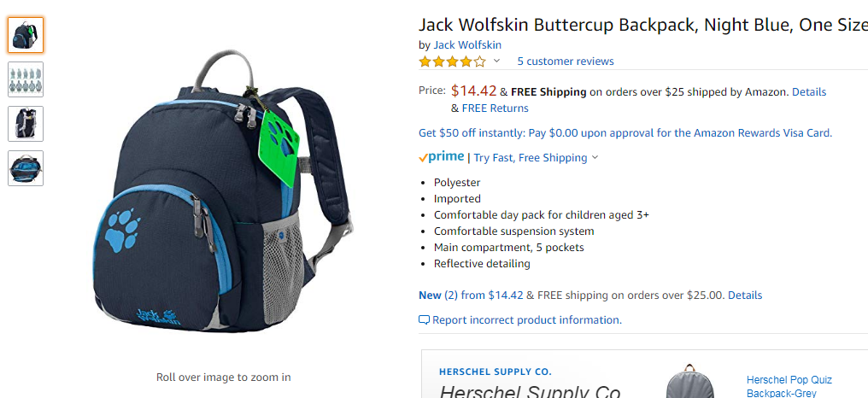Image resolution: width=868 pixels, height=398 pixels.
Task: Open the Herschel Pop Quiz Backpack-Grey link
Action: [x=789, y=386]
